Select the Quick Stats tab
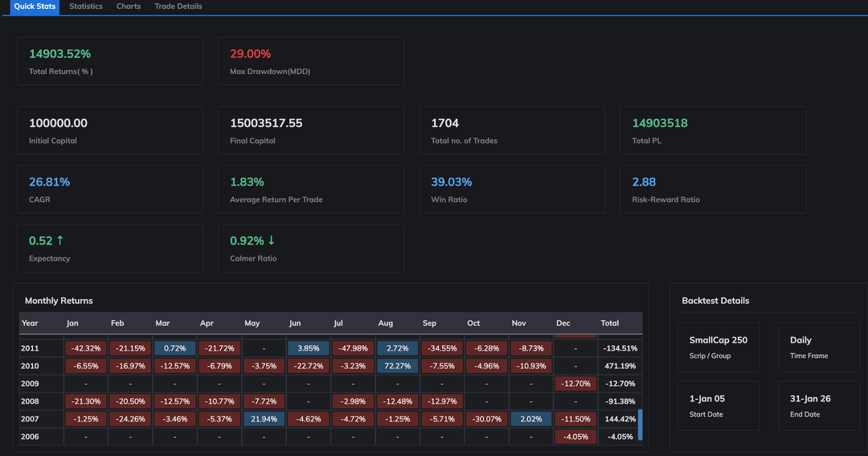868x456 pixels. (x=35, y=6)
